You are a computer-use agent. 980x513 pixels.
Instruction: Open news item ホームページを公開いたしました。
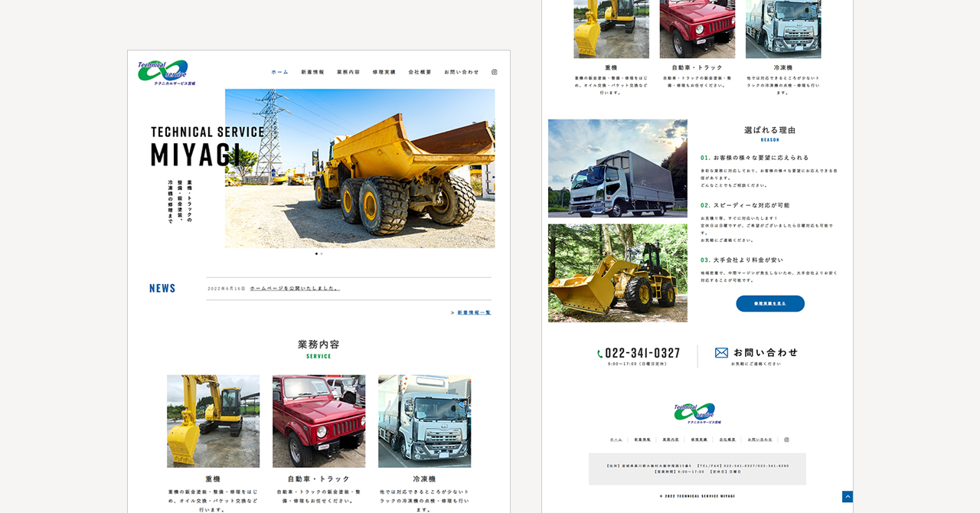pyautogui.click(x=295, y=289)
